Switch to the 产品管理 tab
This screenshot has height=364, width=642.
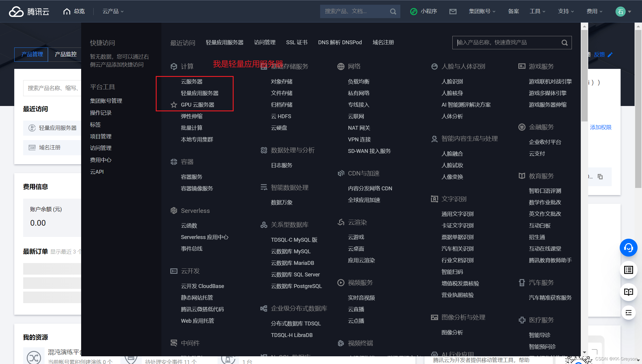point(32,54)
